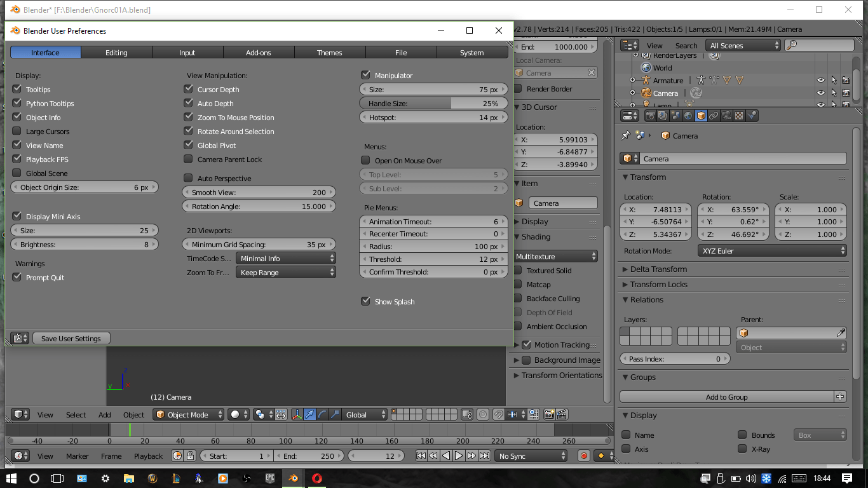Open the Render properties panel
This screenshot has width=868, height=488.
click(650, 115)
